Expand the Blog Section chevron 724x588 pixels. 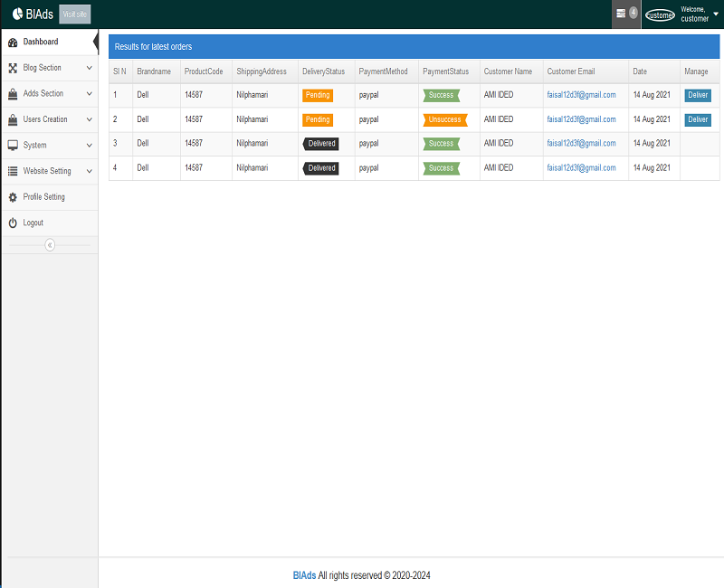pos(89,68)
